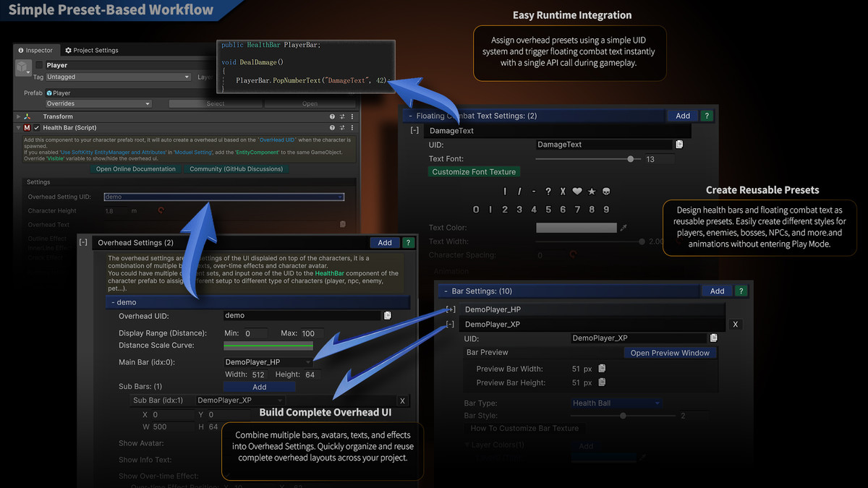Click Customize Font Texture button
The width and height of the screenshot is (868, 488).
pyautogui.click(x=474, y=172)
